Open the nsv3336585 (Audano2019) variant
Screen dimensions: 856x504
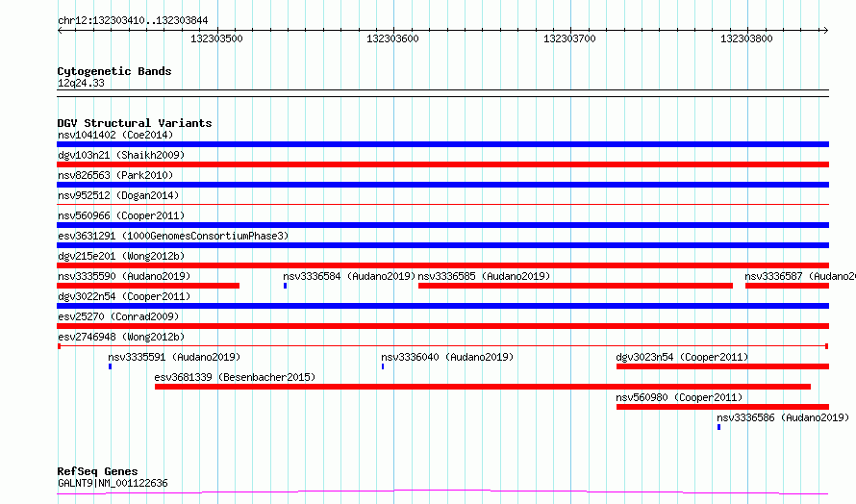(x=484, y=276)
